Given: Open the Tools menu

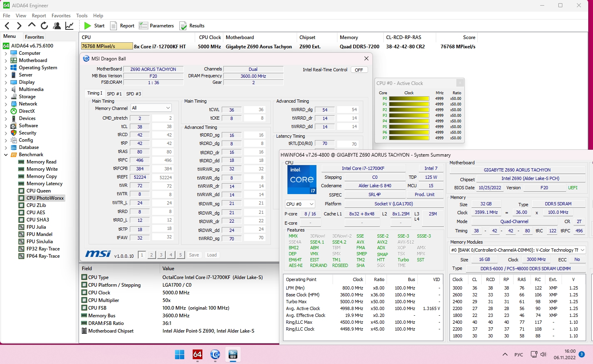Looking at the screenshot, I should (x=82, y=16).
